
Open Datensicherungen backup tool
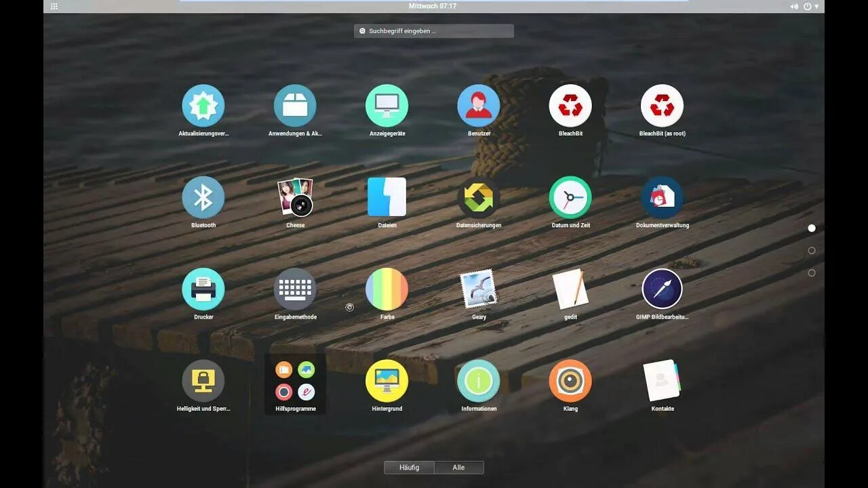478,197
